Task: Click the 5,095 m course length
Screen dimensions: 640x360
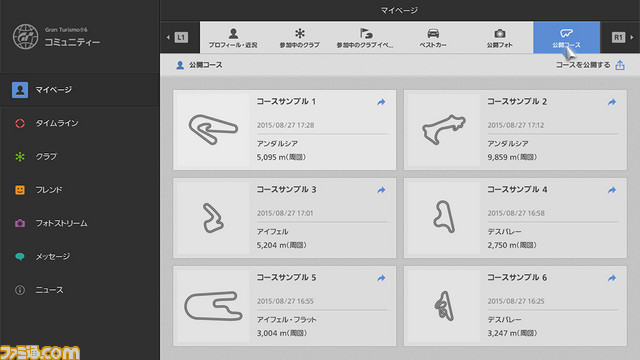Action: [281, 157]
